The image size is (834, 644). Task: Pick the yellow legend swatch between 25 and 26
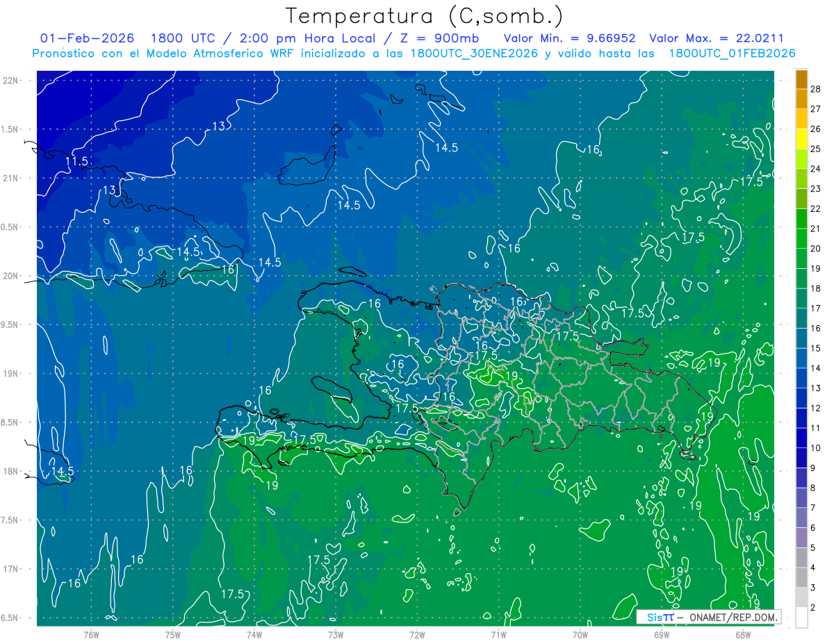[802, 139]
